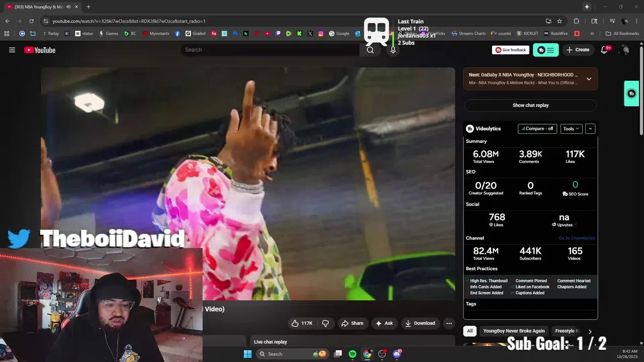This screenshot has height=362, width=644.
Task: Open the Facebook bookmark icon
Action: point(178,34)
